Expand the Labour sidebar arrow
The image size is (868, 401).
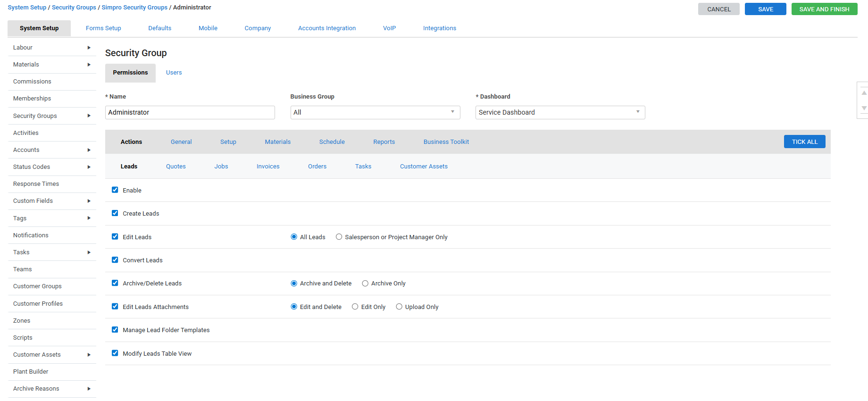89,48
